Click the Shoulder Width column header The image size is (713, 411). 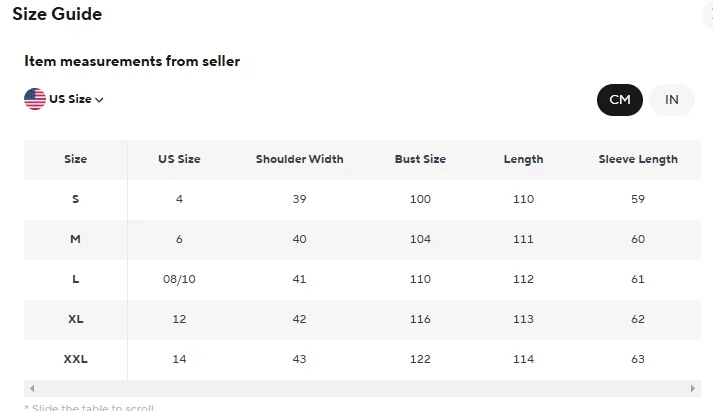tap(299, 159)
